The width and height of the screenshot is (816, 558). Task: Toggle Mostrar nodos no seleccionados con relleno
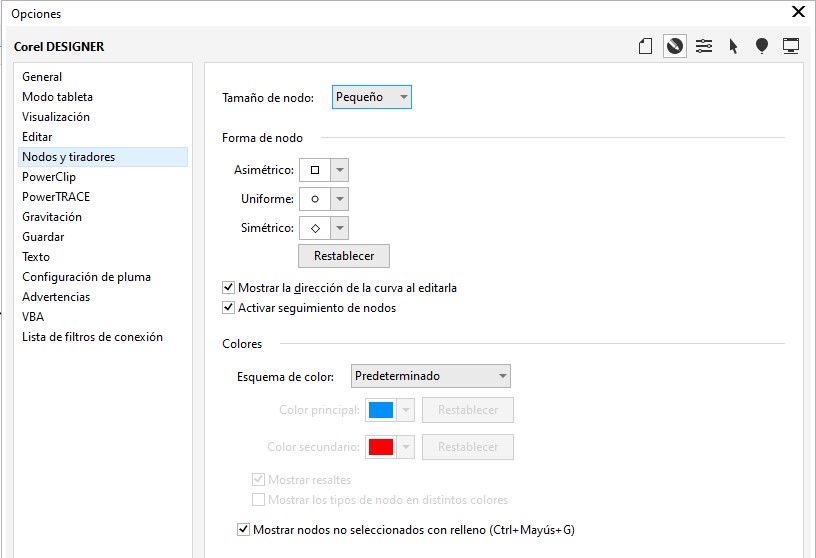coord(243,530)
